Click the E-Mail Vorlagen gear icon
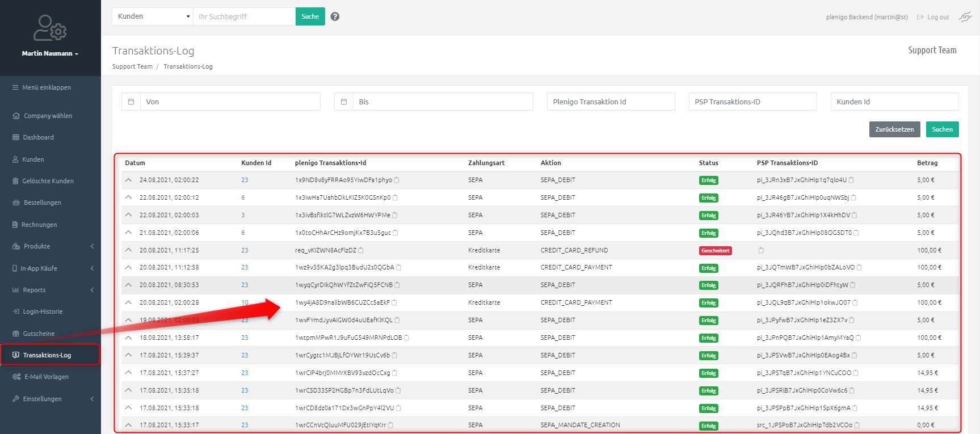The image size is (980, 434). coord(16,377)
